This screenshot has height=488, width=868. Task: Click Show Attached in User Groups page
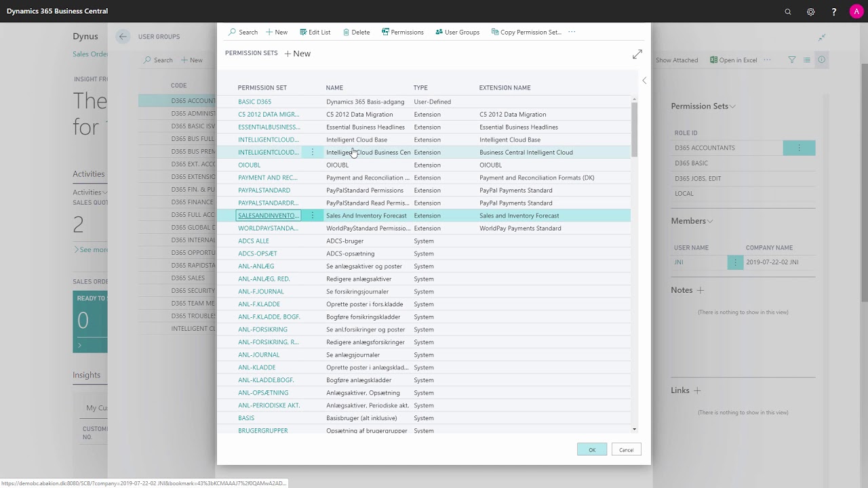click(x=677, y=60)
